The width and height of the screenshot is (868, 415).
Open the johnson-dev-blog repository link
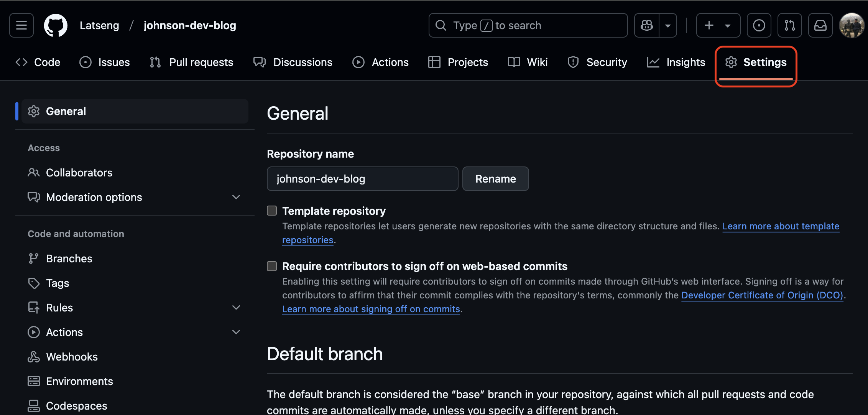(190, 25)
